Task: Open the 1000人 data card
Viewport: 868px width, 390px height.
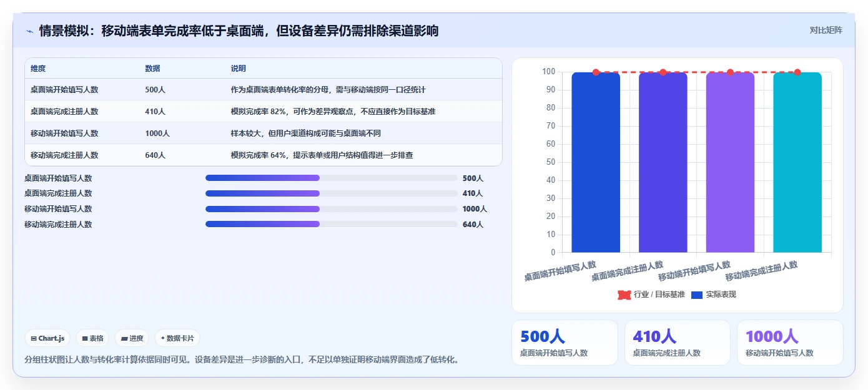Action: (x=790, y=343)
